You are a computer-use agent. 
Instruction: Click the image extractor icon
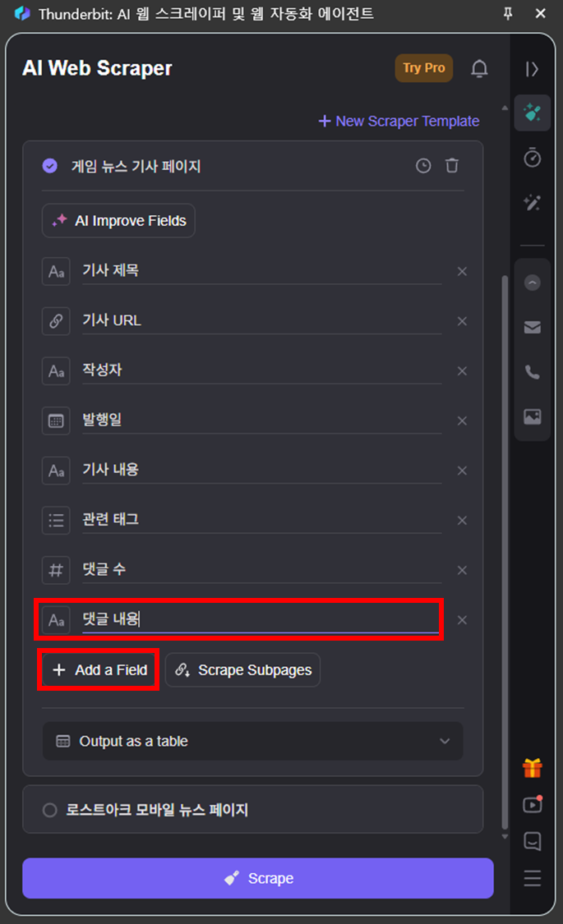tap(533, 416)
